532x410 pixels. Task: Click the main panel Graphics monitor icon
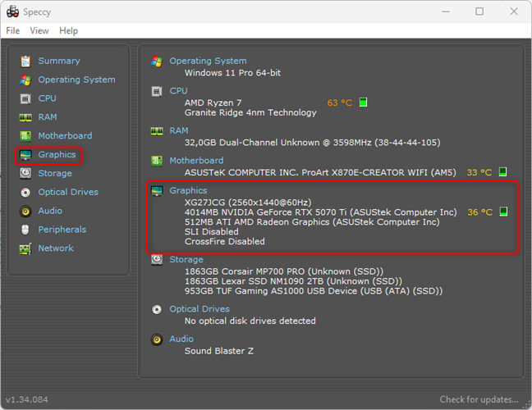tap(157, 191)
